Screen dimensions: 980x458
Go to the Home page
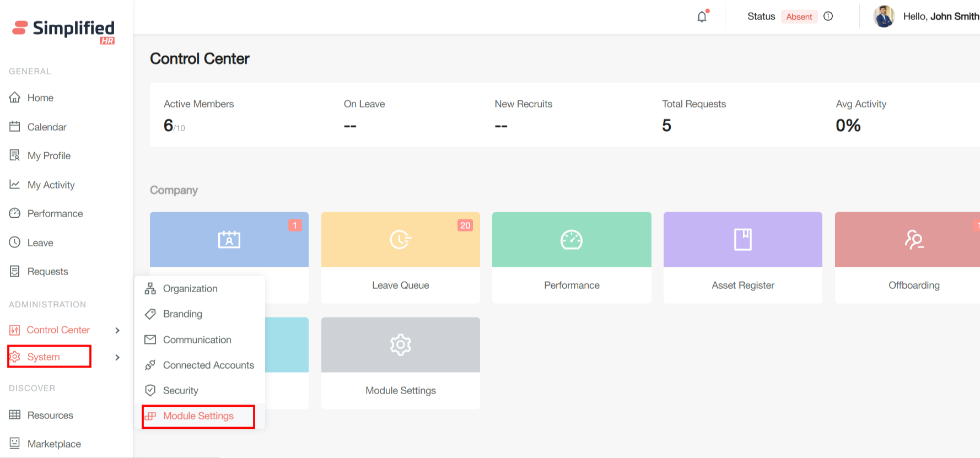click(x=40, y=98)
